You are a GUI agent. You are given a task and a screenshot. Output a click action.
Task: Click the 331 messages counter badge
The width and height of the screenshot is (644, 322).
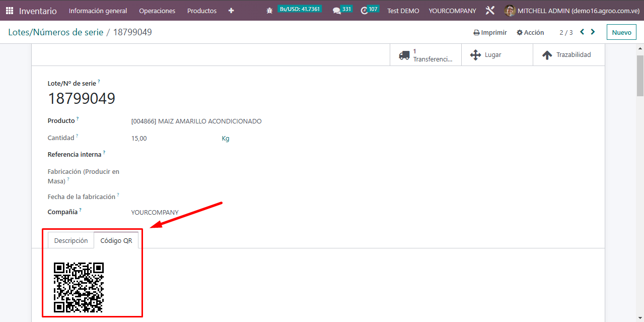(x=346, y=9)
